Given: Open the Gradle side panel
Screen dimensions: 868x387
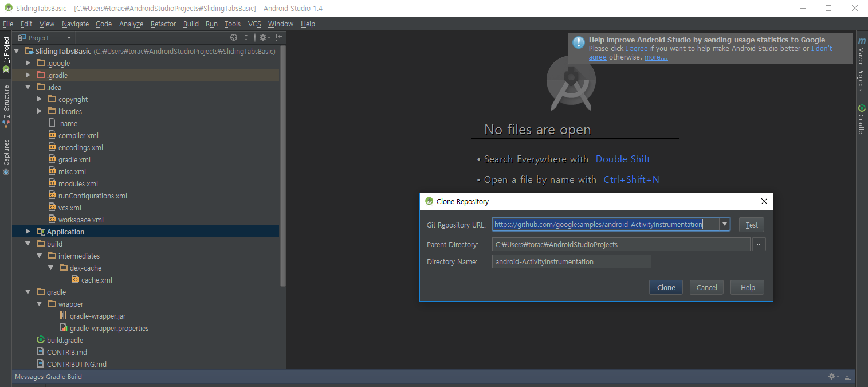Looking at the screenshot, I should [x=861, y=119].
